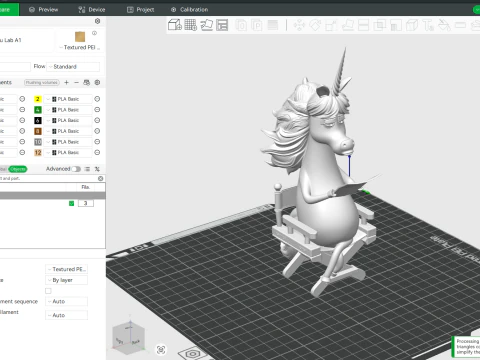
Task: Open filament settings gear near Flushing volumes
Action: (97, 82)
